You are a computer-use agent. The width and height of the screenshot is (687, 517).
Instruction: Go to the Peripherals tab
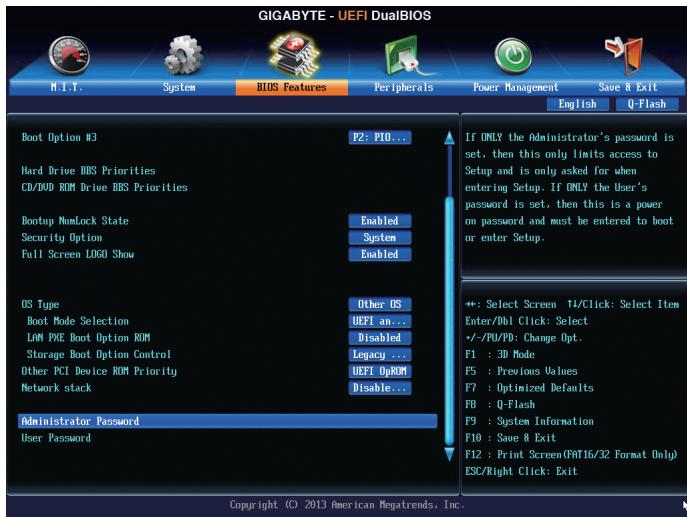click(404, 87)
